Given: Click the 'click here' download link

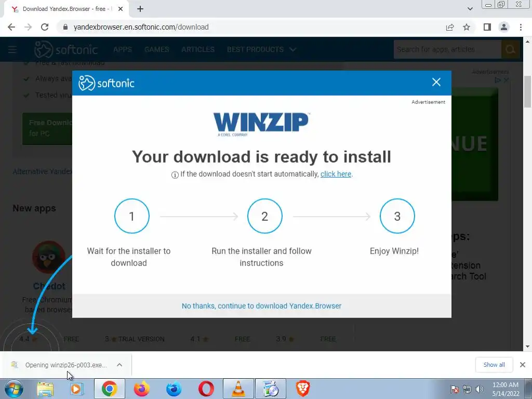Looking at the screenshot, I should 336,174.
